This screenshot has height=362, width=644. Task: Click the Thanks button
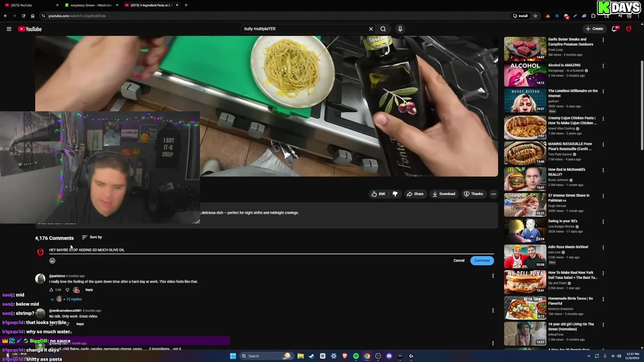[x=473, y=194]
